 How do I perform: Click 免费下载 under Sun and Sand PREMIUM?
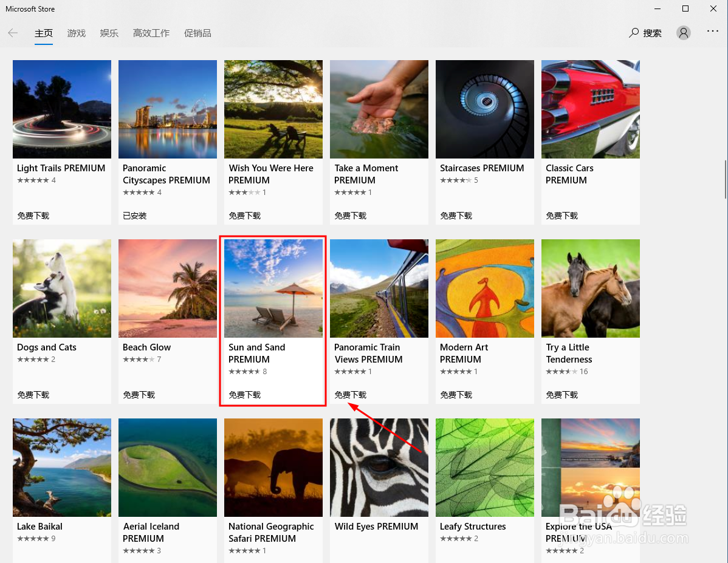pyautogui.click(x=244, y=394)
